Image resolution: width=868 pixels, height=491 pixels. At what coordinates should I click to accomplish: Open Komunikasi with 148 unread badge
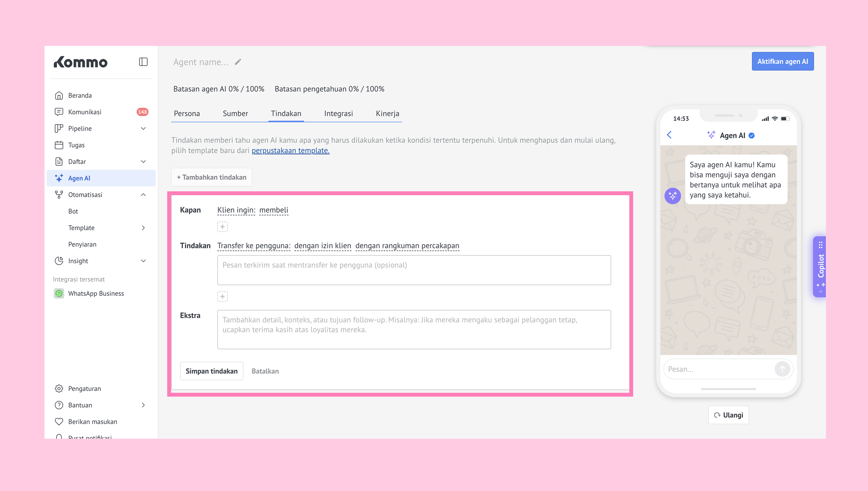(x=85, y=112)
